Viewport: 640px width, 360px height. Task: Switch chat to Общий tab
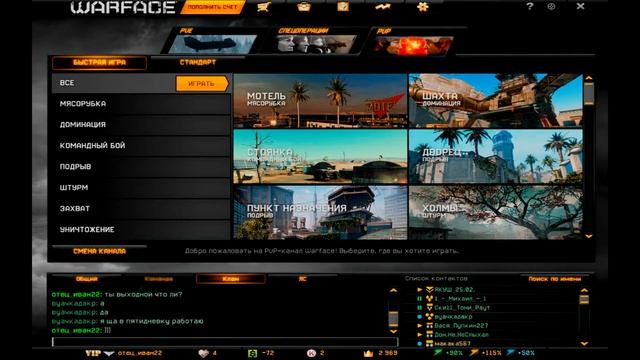(87, 279)
